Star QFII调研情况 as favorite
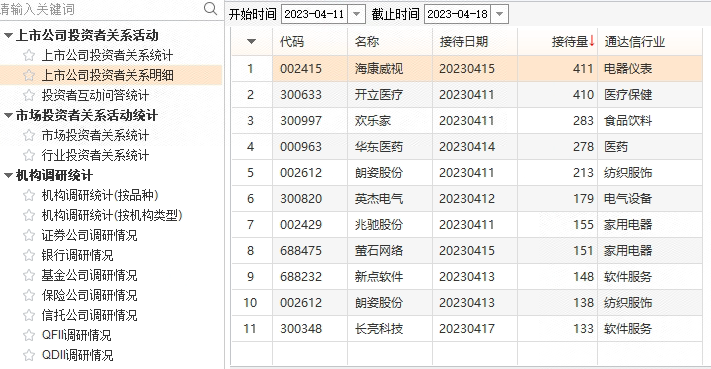The height and width of the screenshot is (369, 711). click(x=29, y=335)
